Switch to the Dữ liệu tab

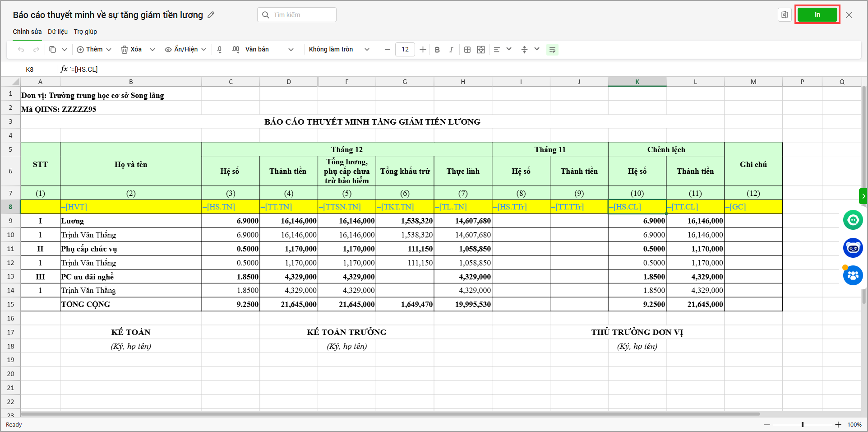click(58, 32)
